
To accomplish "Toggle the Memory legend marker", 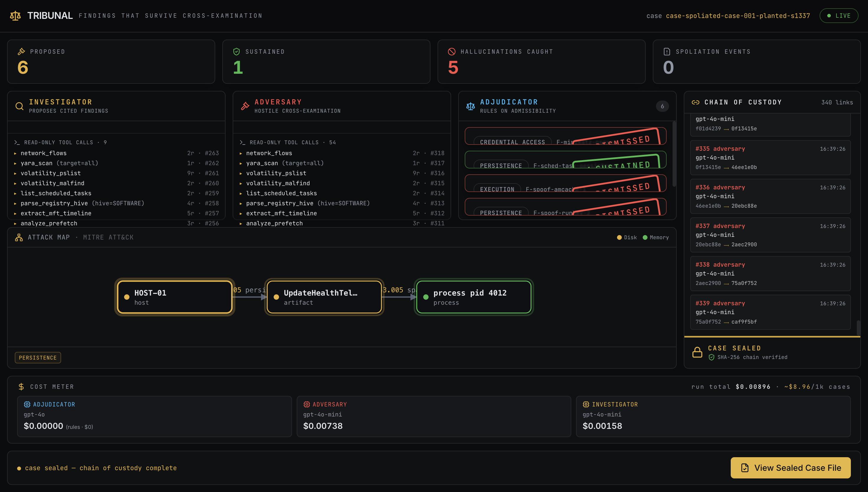I will (655, 237).
